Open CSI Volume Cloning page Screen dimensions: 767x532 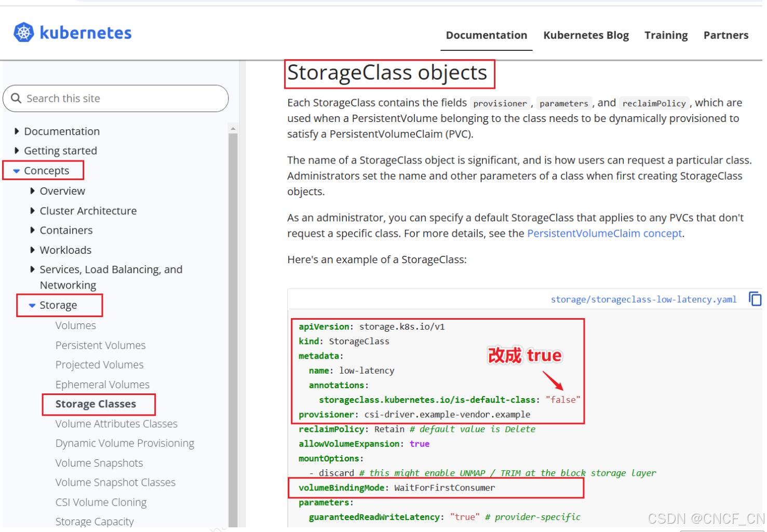click(101, 502)
